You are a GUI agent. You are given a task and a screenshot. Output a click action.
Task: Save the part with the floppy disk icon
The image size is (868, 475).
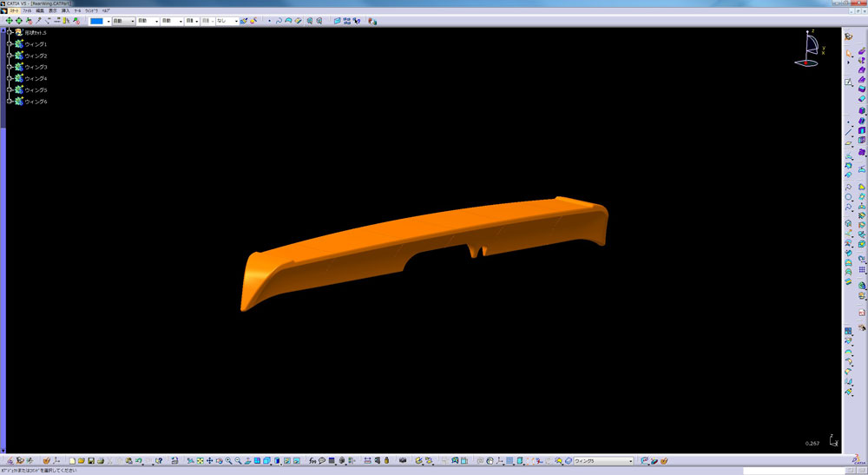pos(91,460)
